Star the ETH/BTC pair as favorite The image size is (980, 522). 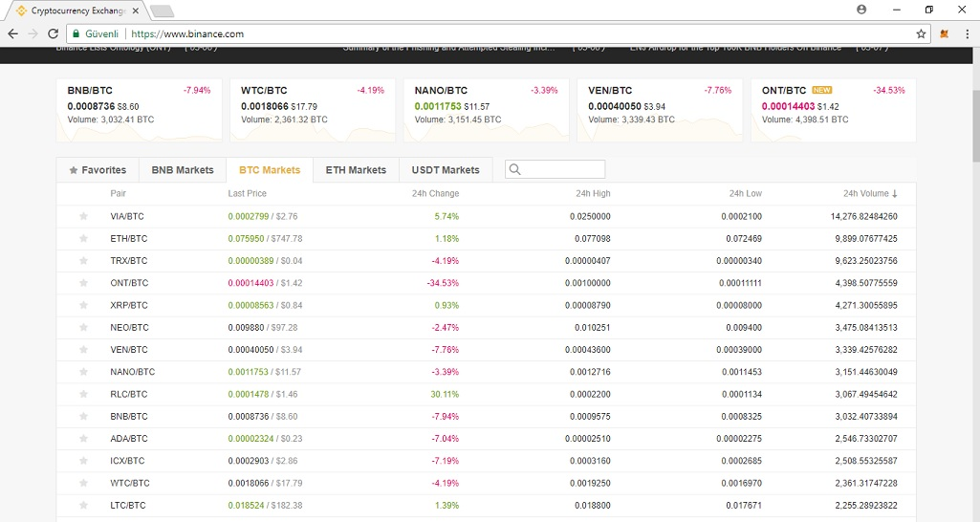(83, 238)
